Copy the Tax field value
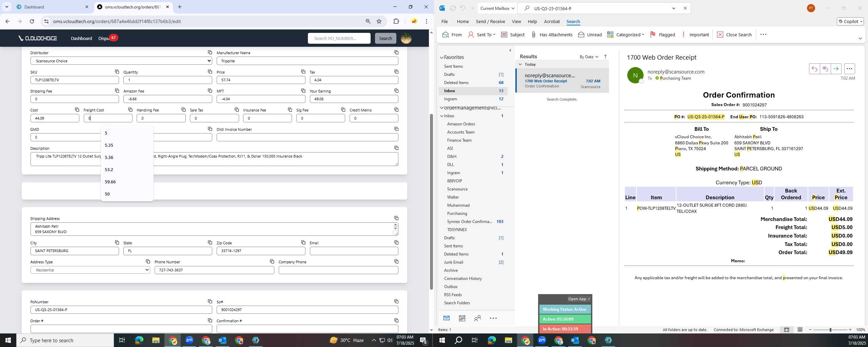 click(396, 72)
